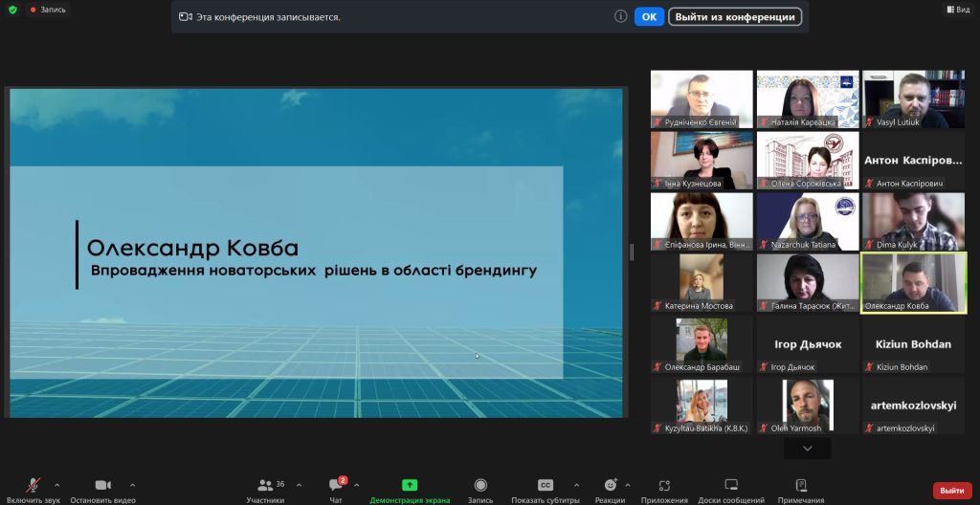The height and width of the screenshot is (505, 980).
Task: Select Олександр Ковба's highlighted video tile
Action: [x=913, y=282]
